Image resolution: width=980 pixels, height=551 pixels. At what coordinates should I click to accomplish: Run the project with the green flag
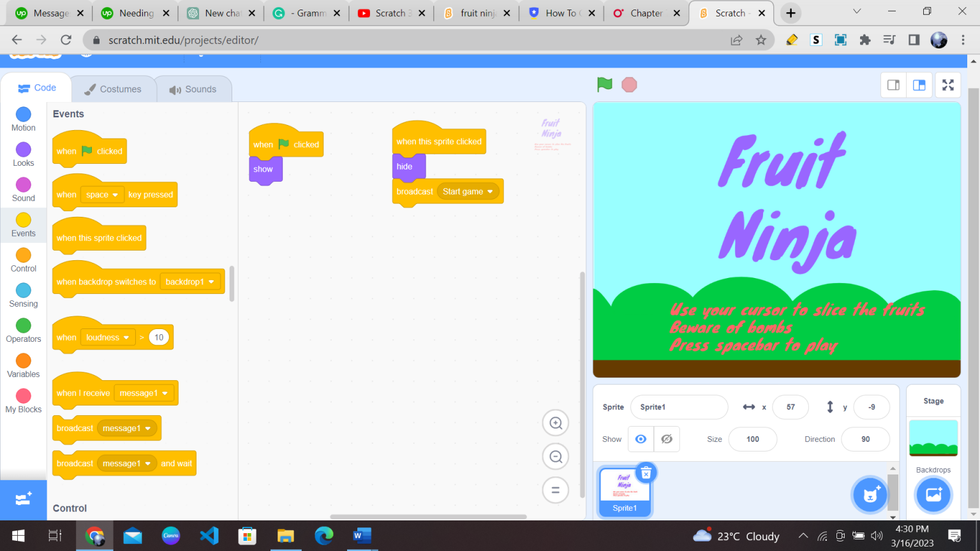pos(604,84)
